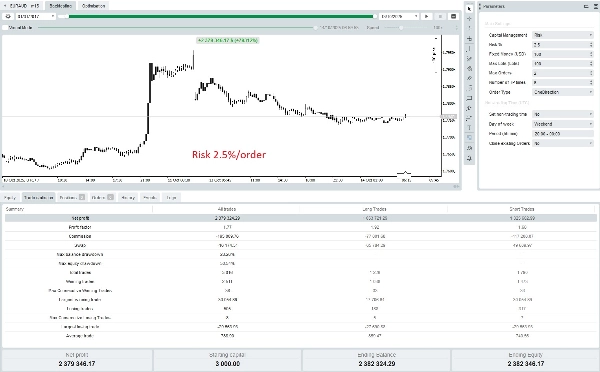Click the chart horizontal scrollbar
Screen dimensions: 600x372
(231, 186)
